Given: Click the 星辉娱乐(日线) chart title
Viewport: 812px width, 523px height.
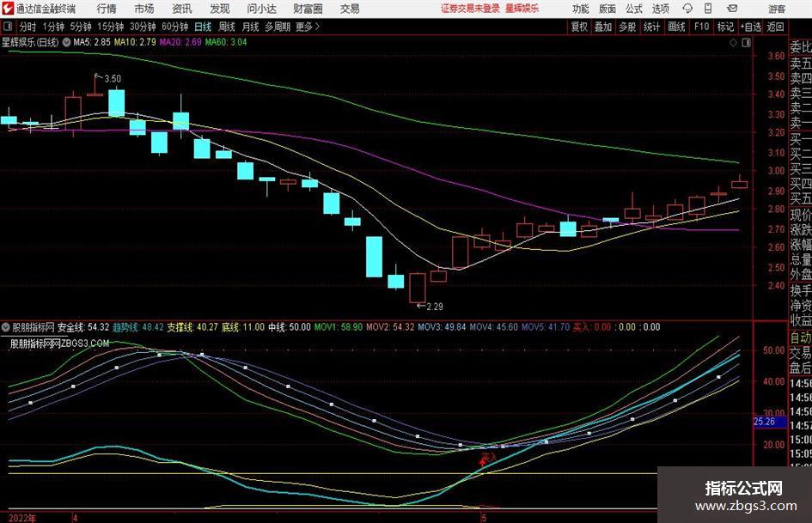Looking at the screenshot, I should (x=31, y=42).
